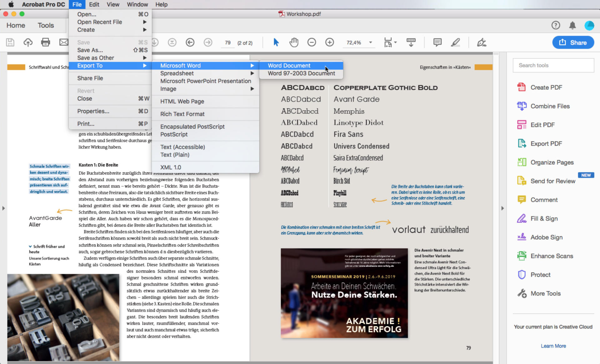Select the Adobe Sign tool
The image size is (600, 364).
(546, 237)
